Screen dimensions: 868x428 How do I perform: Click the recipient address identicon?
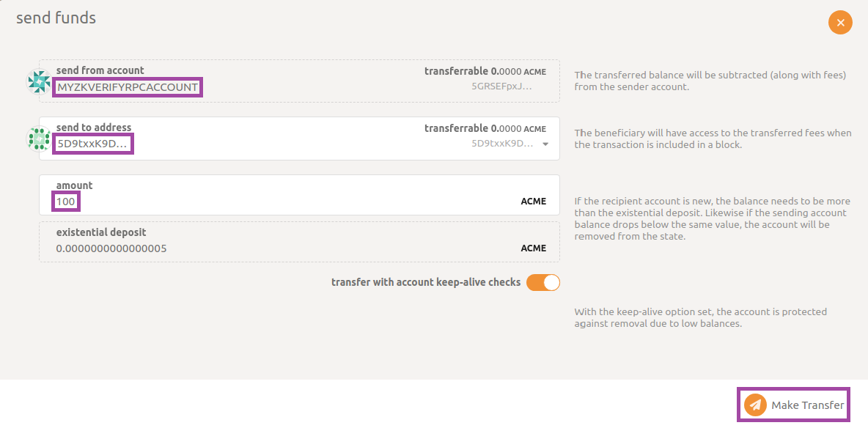point(38,139)
